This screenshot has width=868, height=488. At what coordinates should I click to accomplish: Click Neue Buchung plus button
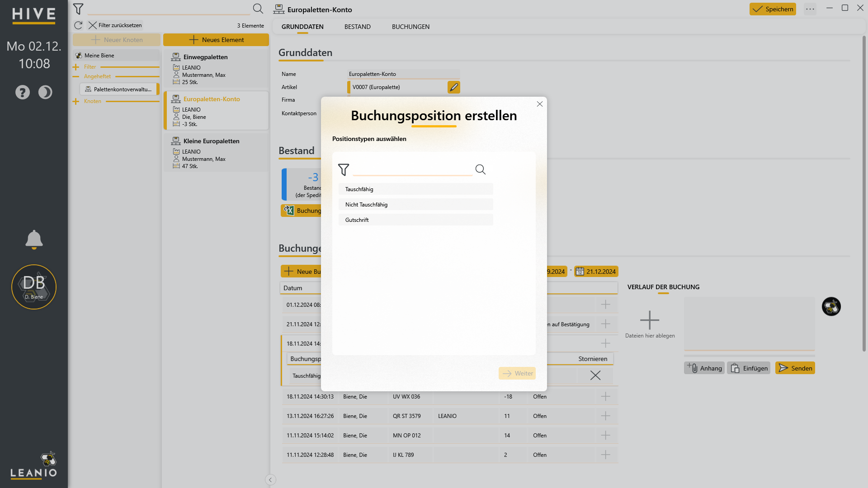tap(301, 272)
